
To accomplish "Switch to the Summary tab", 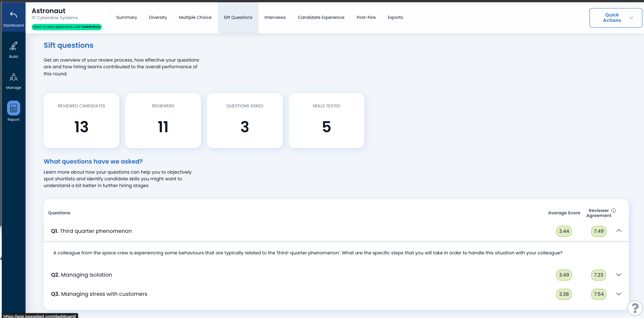I will tap(126, 17).
